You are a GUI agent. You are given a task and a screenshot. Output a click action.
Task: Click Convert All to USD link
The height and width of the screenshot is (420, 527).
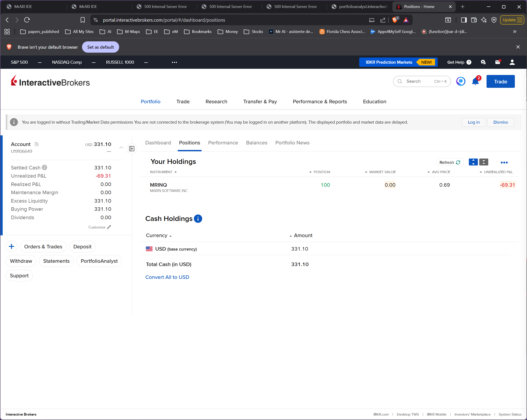167,277
